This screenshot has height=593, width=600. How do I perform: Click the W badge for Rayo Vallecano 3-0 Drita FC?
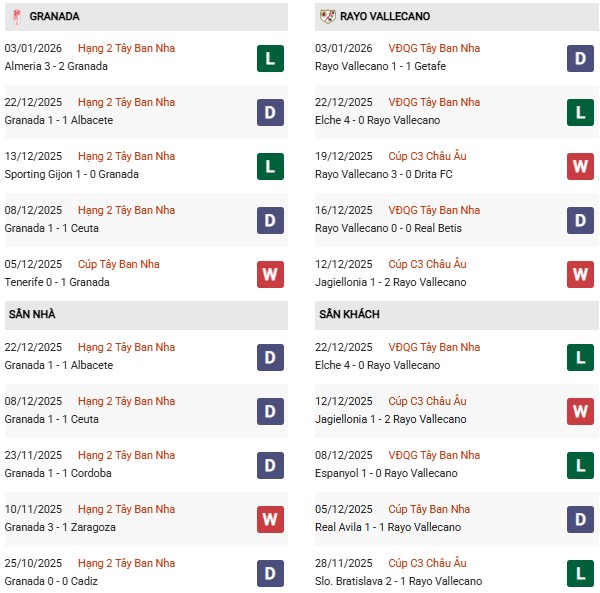coord(581,166)
